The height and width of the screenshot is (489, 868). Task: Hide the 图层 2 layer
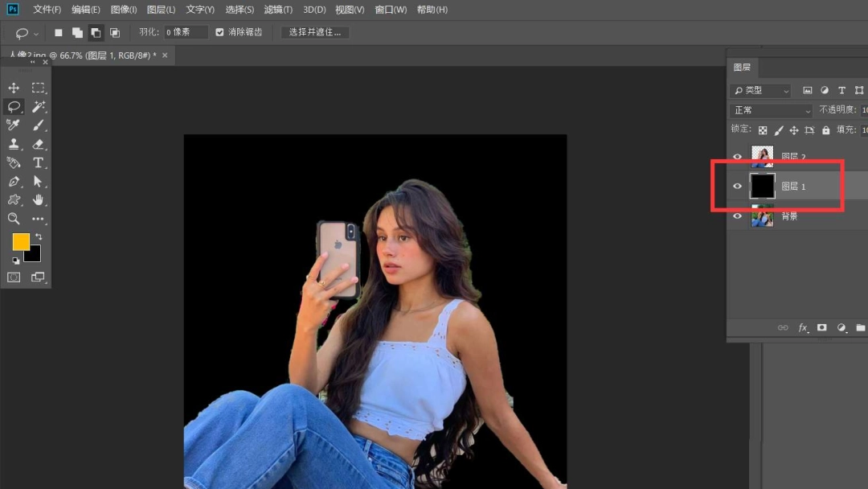(737, 157)
